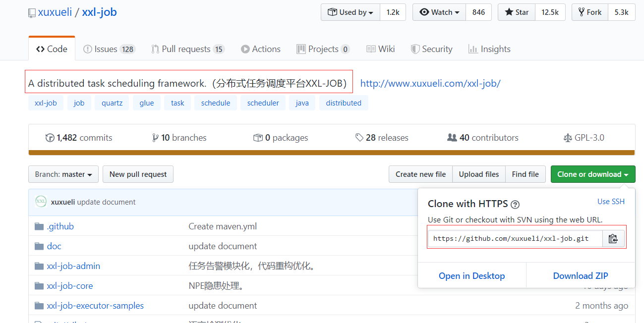Select the task topic tag

pyautogui.click(x=177, y=103)
